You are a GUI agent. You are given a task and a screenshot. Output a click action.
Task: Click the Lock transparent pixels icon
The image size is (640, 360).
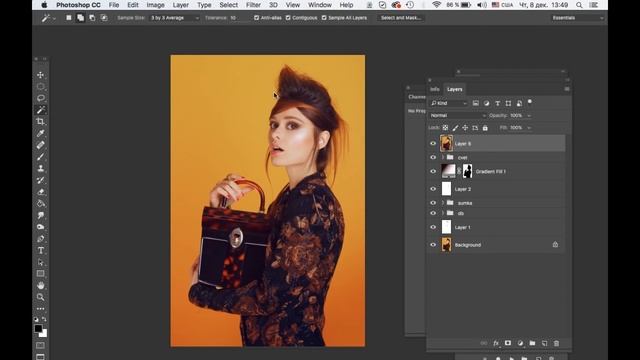pos(445,128)
